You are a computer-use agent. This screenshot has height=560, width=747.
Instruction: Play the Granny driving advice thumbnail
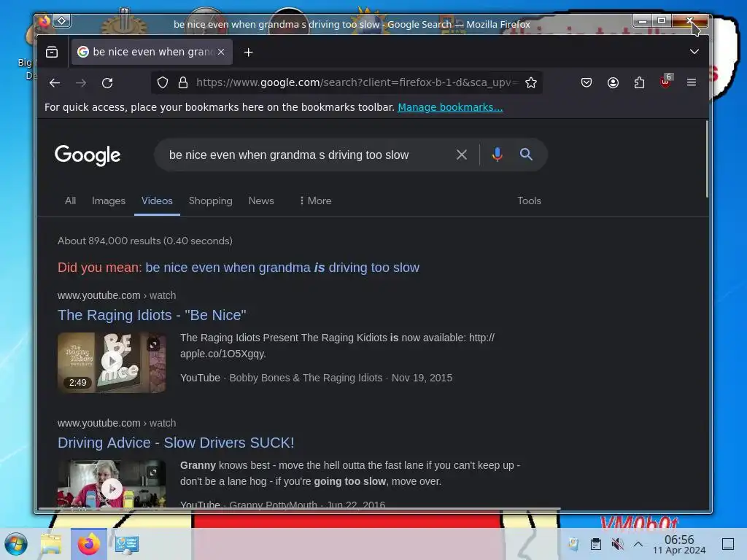(112, 485)
